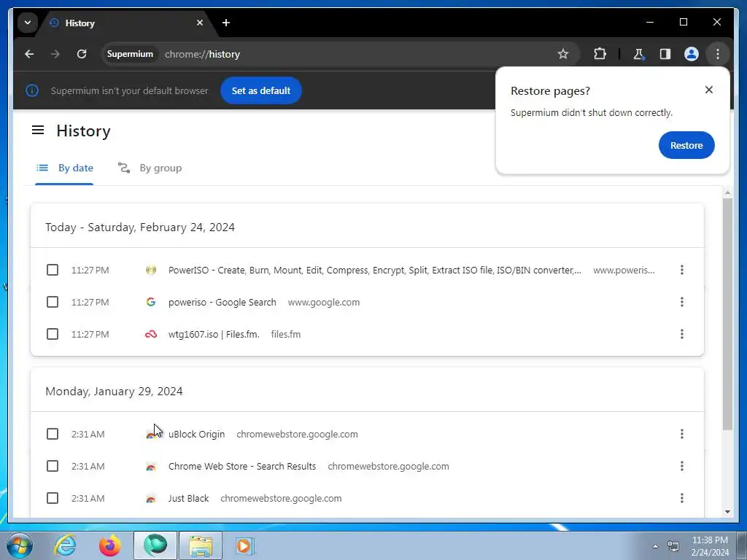Screen dimensions: 747x560
Task: Click the taskbar clock showing 11:38 PM
Action: pos(710,546)
